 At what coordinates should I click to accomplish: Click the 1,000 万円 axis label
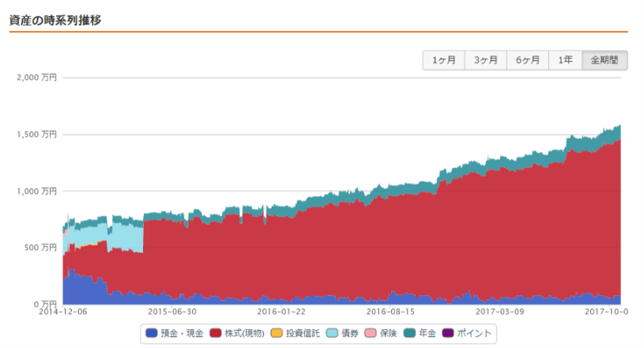point(36,191)
